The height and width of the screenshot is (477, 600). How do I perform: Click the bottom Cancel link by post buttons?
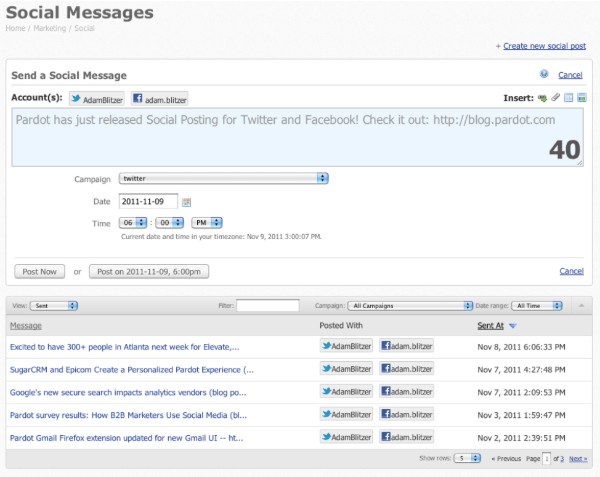point(571,271)
